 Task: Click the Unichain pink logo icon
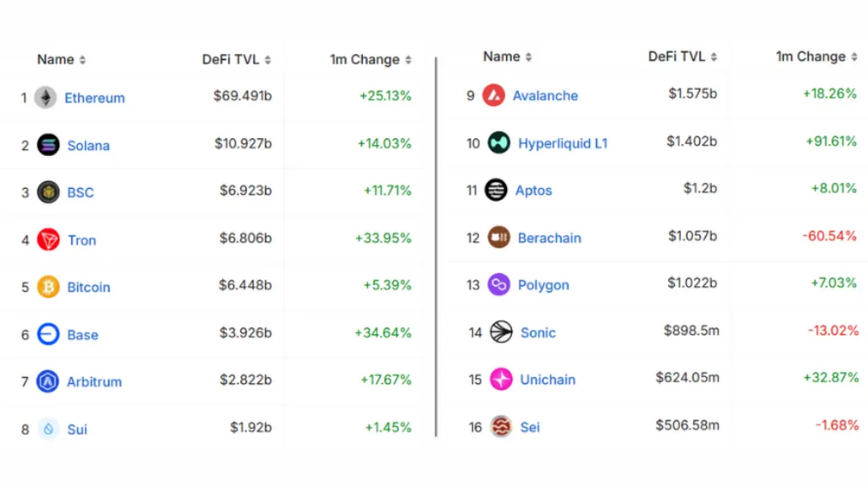coord(501,379)
